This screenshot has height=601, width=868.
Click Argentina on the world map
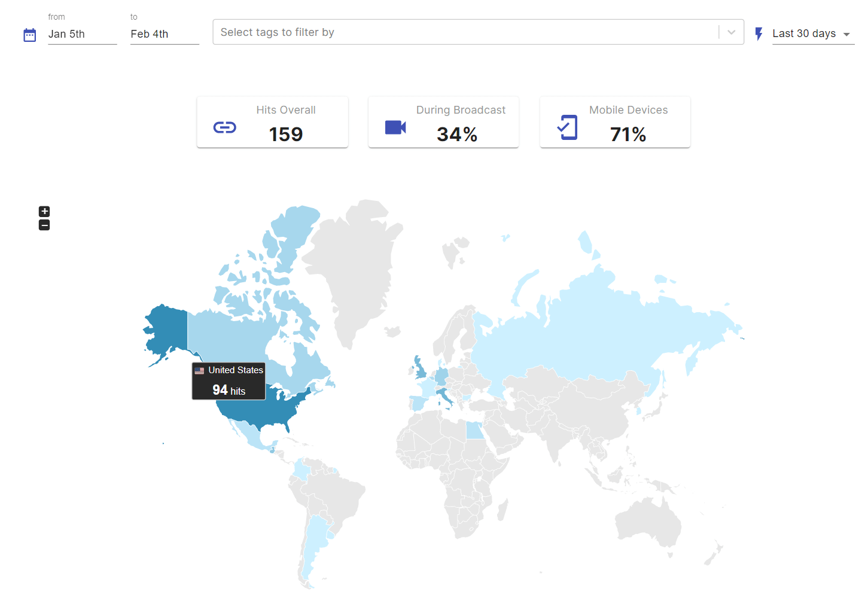315,541
